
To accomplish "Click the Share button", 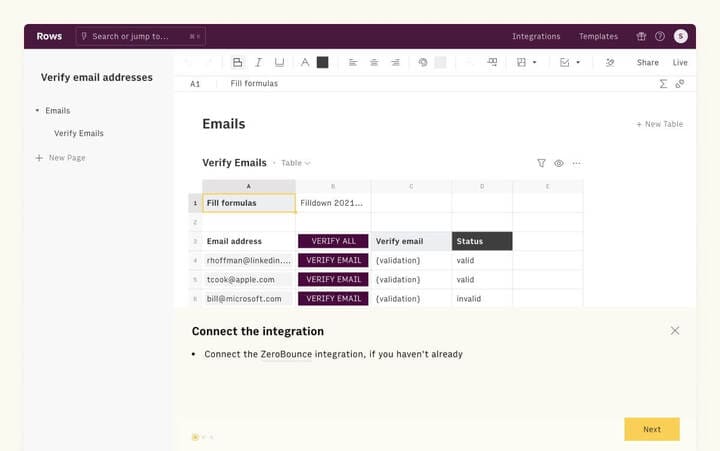I will [x=647, y=62].
